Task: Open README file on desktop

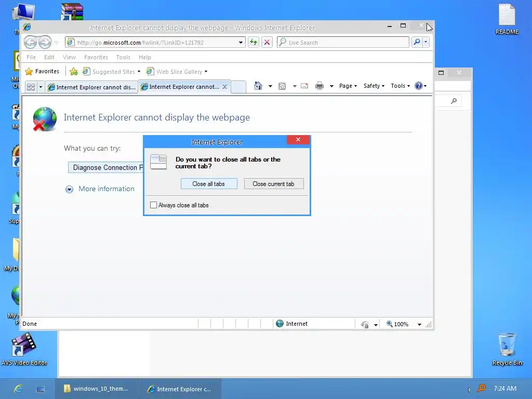Action: [x=507, y=19]
